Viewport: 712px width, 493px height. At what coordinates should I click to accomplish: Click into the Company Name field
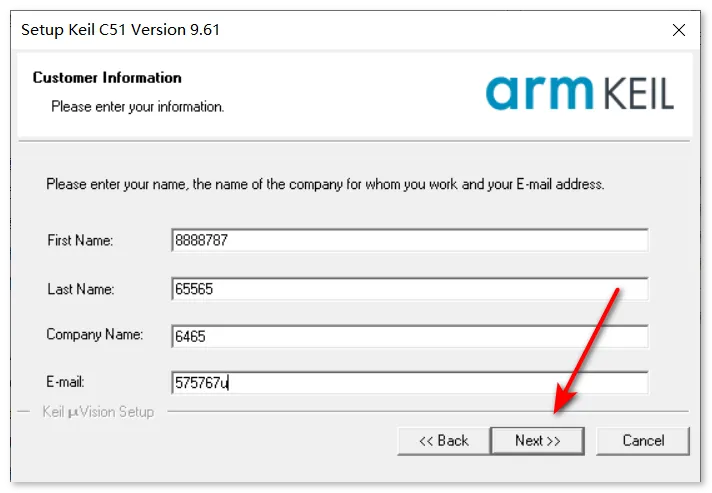click(410, 336)
